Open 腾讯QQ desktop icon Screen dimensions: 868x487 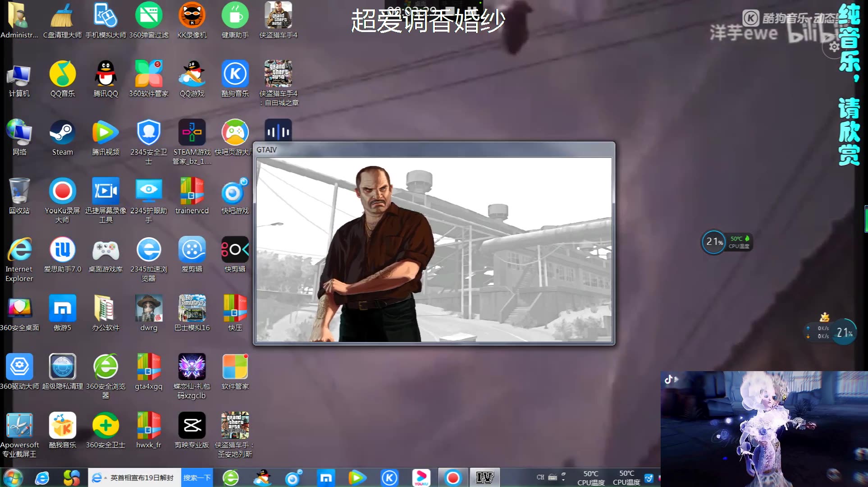tap(105, 74)
